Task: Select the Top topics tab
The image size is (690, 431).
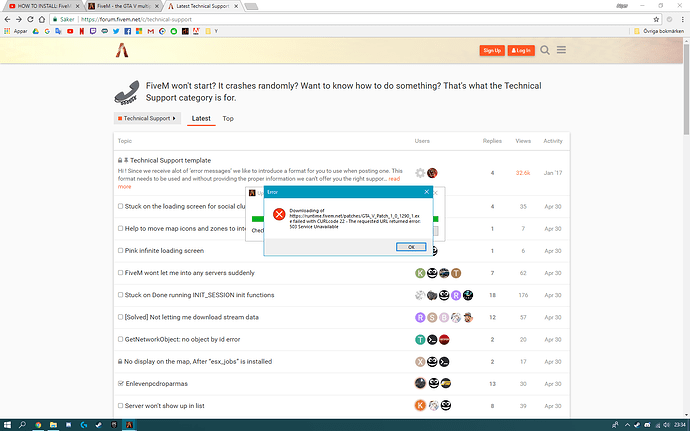Action: click(228, 118)
